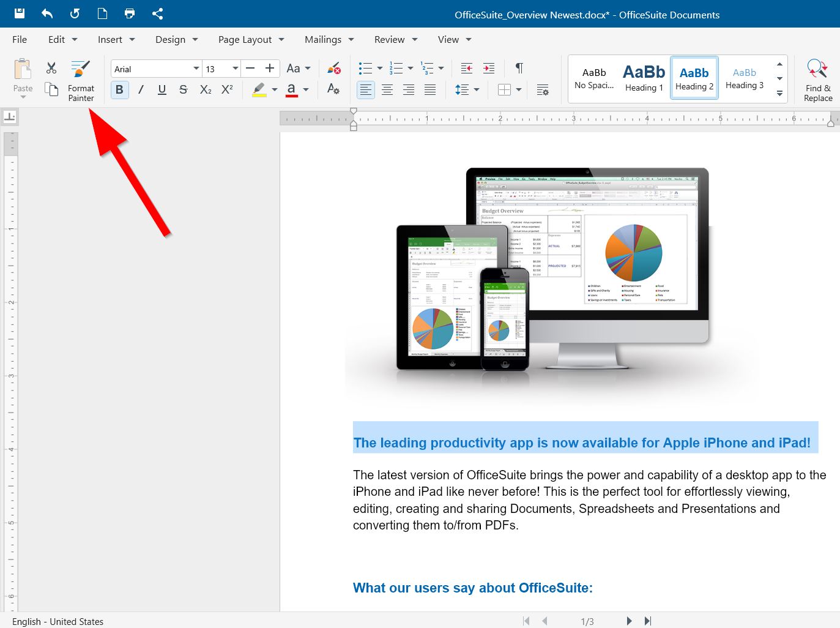
Task: Toggle Underline formatting
Action: point(162,89)
